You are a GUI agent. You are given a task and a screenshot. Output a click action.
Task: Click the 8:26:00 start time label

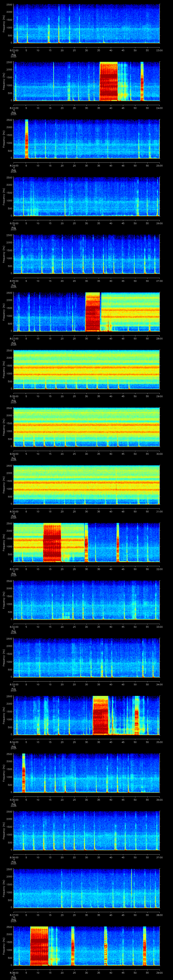coord(14,281)
